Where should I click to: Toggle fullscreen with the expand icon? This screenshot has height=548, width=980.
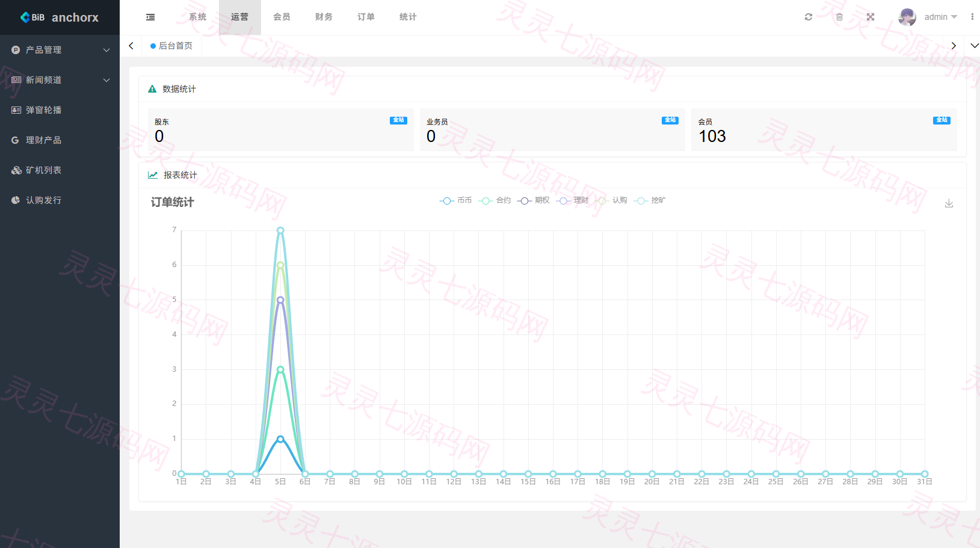(x=871, y=17)
